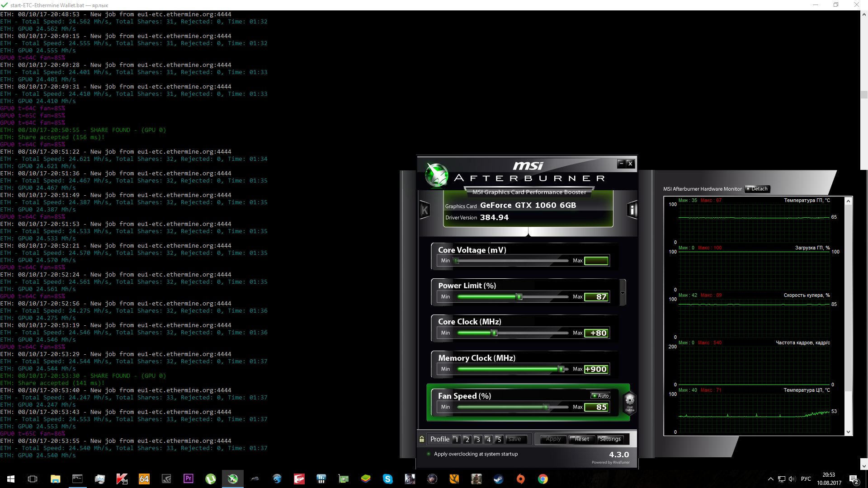
Task: Open File Explorer from taskbar
Action: [55, 479]
